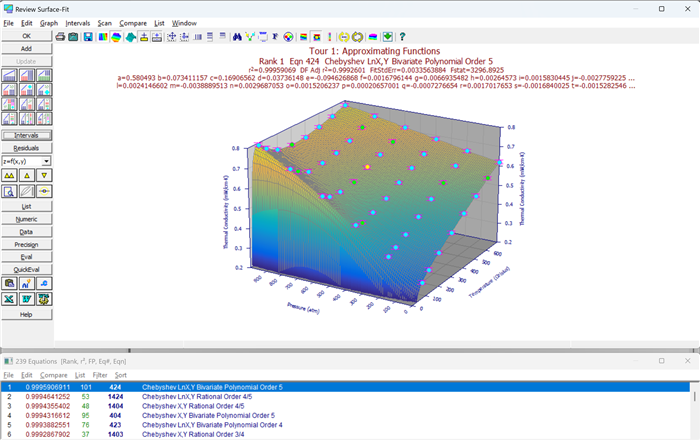700x440 pixels.
Task: Click the binoculars find icon
Action: [237, 37]
